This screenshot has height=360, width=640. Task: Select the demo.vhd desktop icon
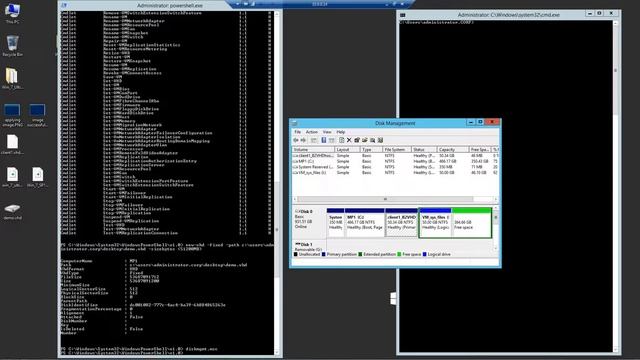12,211
